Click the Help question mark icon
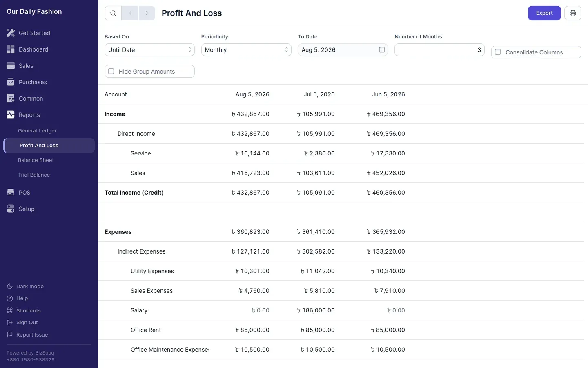This screenshot has height=368, width=588. coord(10,298)
